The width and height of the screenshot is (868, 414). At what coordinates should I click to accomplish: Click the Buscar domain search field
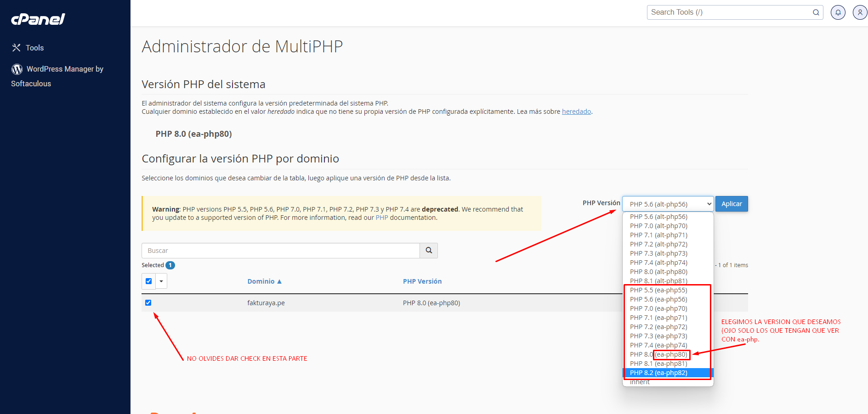pos(281,251)
